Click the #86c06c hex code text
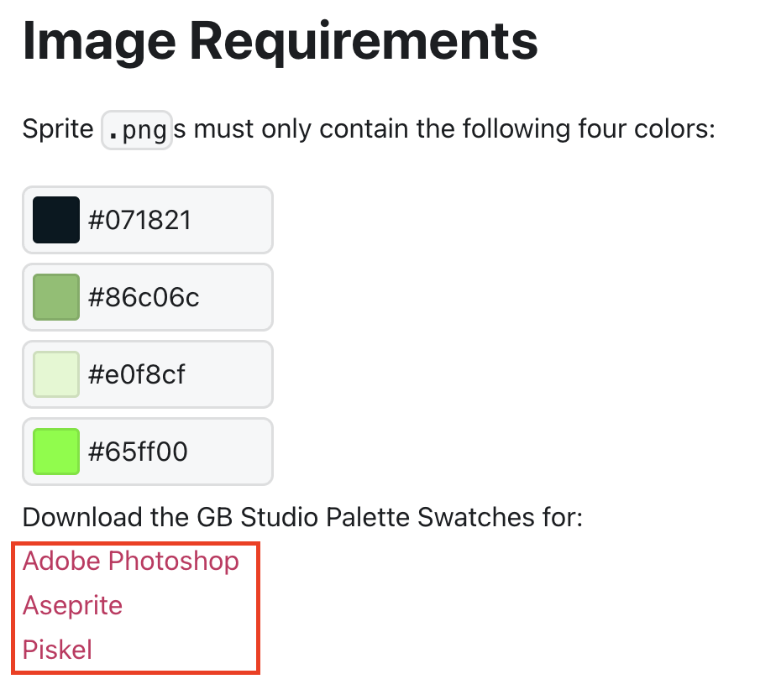This screenshot has width=776, height=700. 144,297
